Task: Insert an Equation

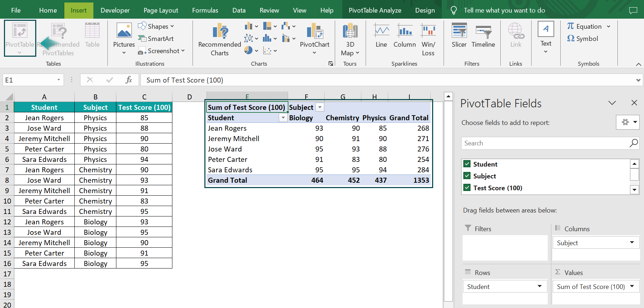Action: [x=584, y=26]
